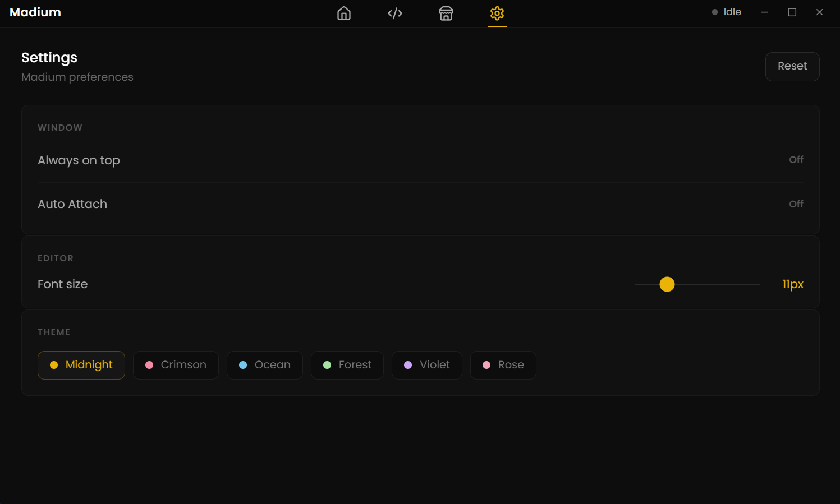Maximize the Madium window

(792, 12)
